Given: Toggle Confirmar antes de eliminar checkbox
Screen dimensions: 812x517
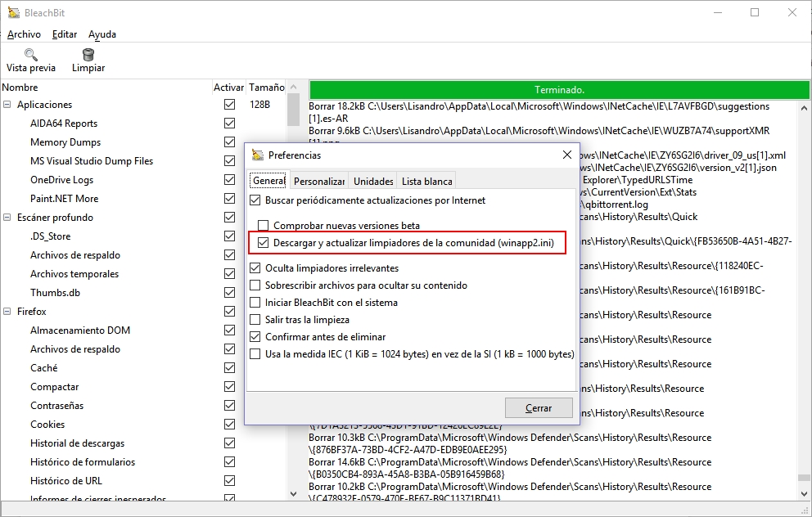Looking at the screenshot, I should coord(255,337).
